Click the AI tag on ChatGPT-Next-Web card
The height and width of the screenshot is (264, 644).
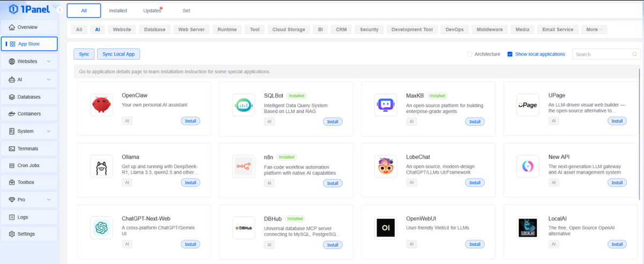click(127, 244)
